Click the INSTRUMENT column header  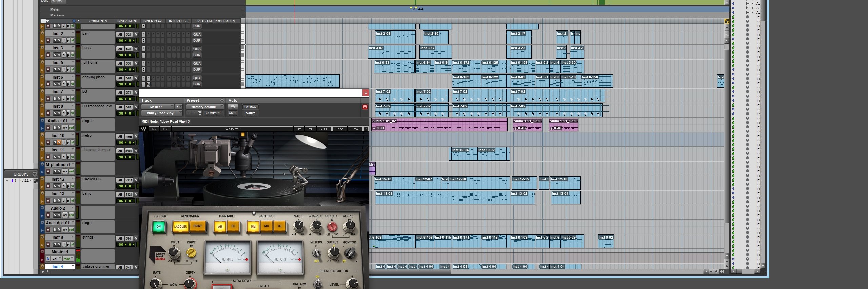(127, 21)
